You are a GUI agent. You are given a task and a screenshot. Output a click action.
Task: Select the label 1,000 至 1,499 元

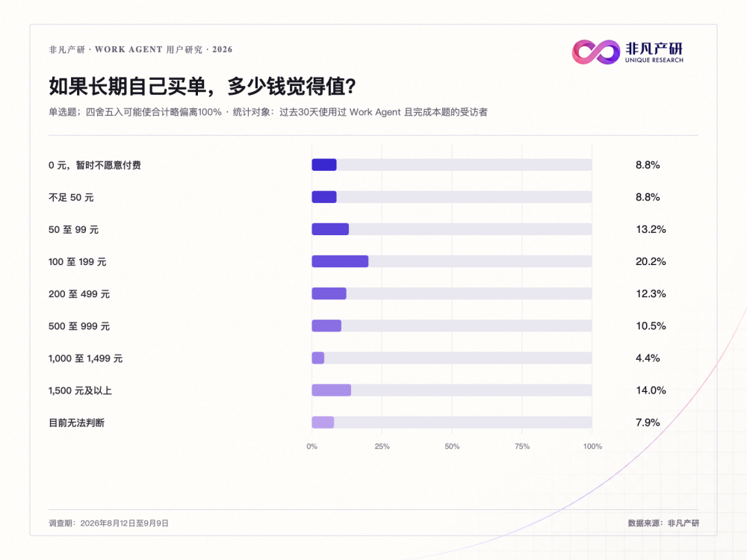85,358
